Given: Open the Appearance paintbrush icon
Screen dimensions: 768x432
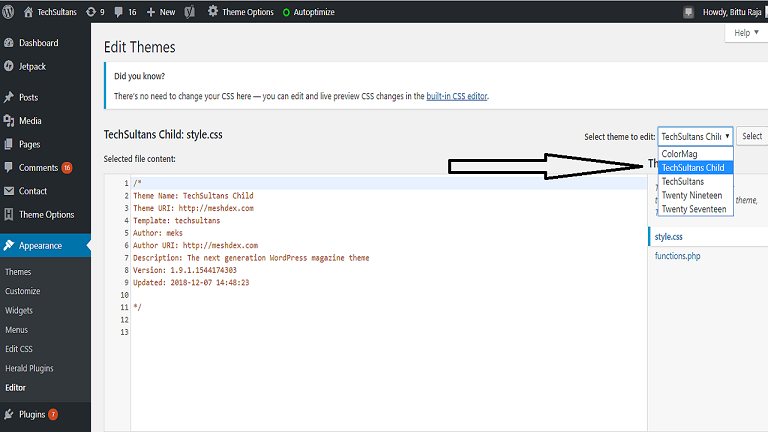Looking at the screenshot, I should pos(9,245).
